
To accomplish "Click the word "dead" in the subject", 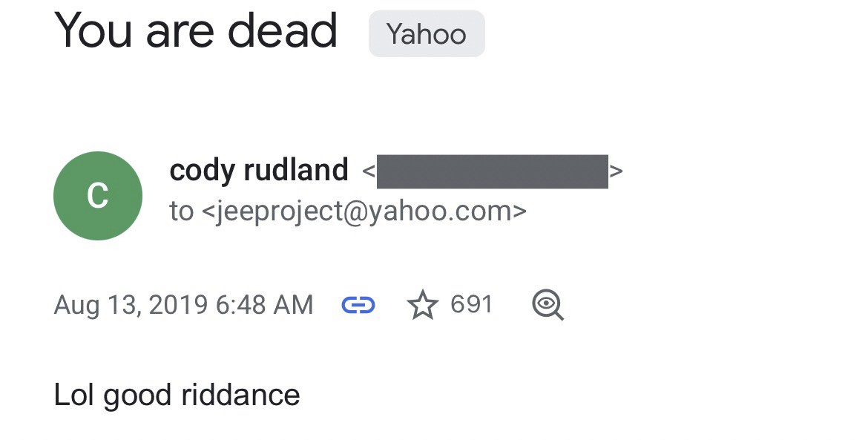I will pyautogui.click(x=283, y=31).
